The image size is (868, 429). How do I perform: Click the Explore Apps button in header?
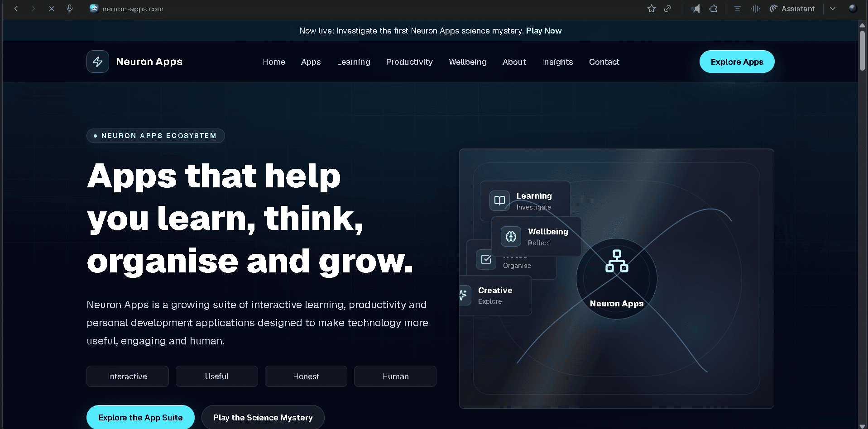pyautogui.click(x=737, y=62)
